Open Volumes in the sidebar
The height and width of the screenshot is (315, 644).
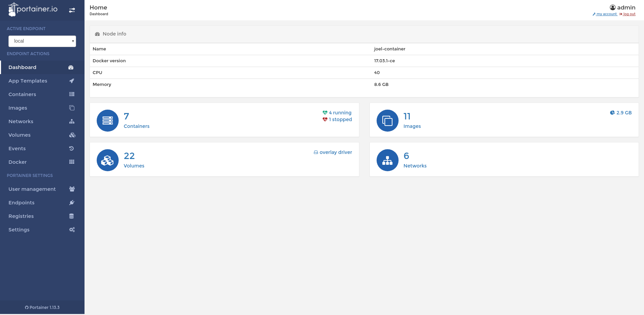(42, 135)
